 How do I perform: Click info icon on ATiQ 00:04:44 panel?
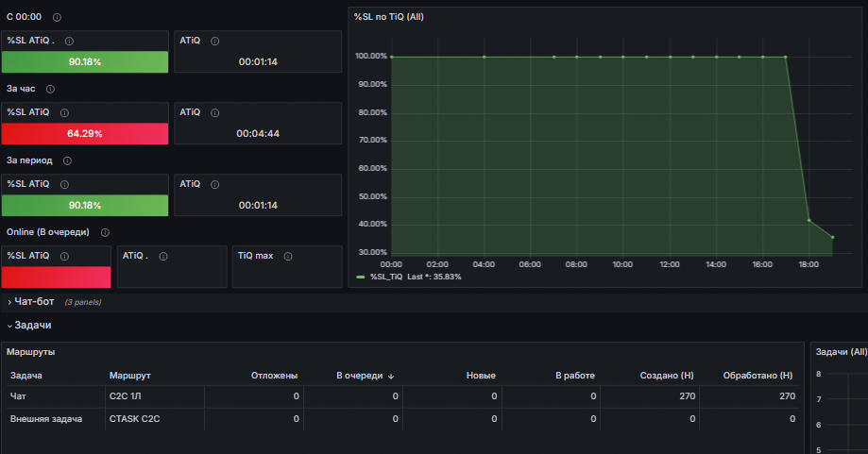215,113
